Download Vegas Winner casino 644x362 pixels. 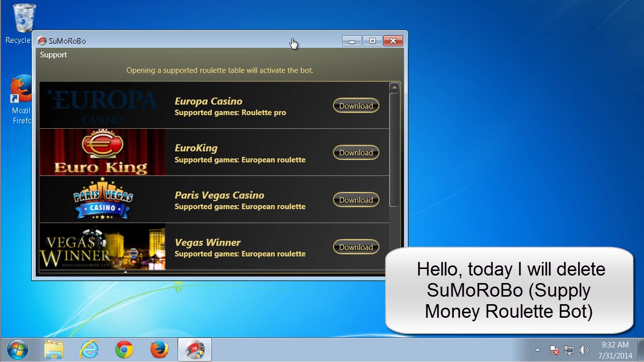(356, 247)
